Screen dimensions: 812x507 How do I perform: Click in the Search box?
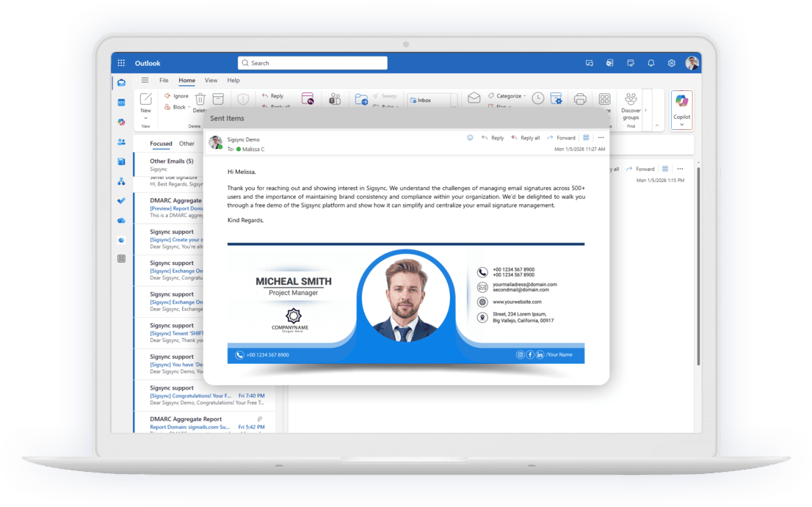click(312, 63)
